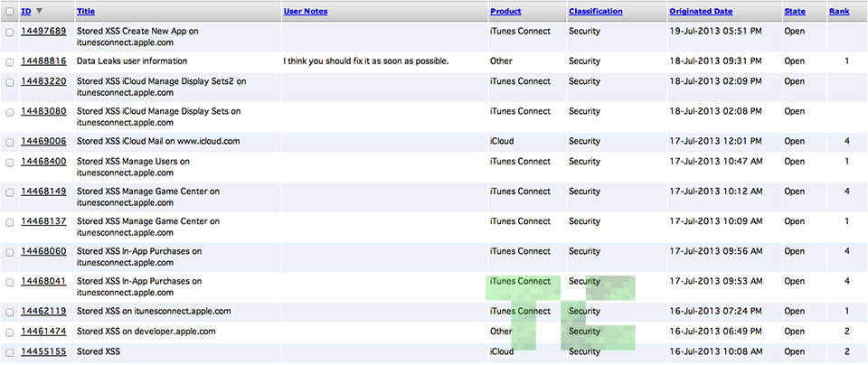This screenshot has height=365, width=868.
Task: Select checkbox for row 14469006
Action: [10, 142]
